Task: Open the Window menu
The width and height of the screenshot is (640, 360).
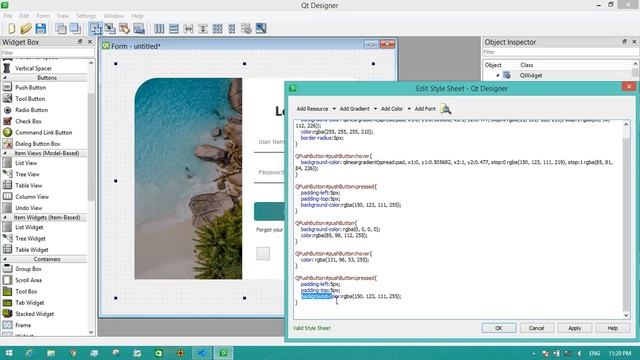Action: click(x=113, y=16)
